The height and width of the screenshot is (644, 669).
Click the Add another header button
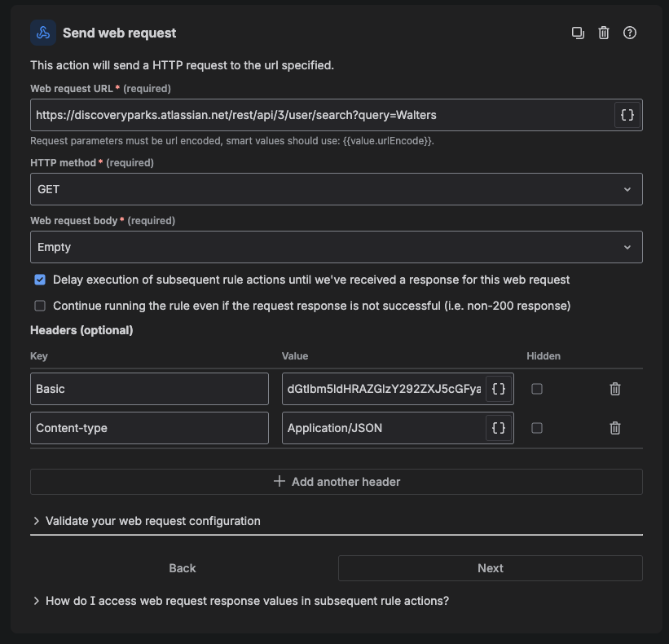point(336,481)
